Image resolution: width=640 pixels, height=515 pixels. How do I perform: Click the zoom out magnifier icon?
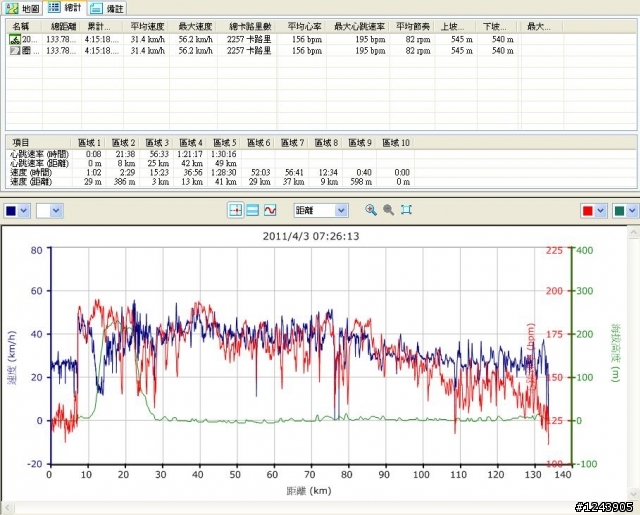[x=388, y=210]
